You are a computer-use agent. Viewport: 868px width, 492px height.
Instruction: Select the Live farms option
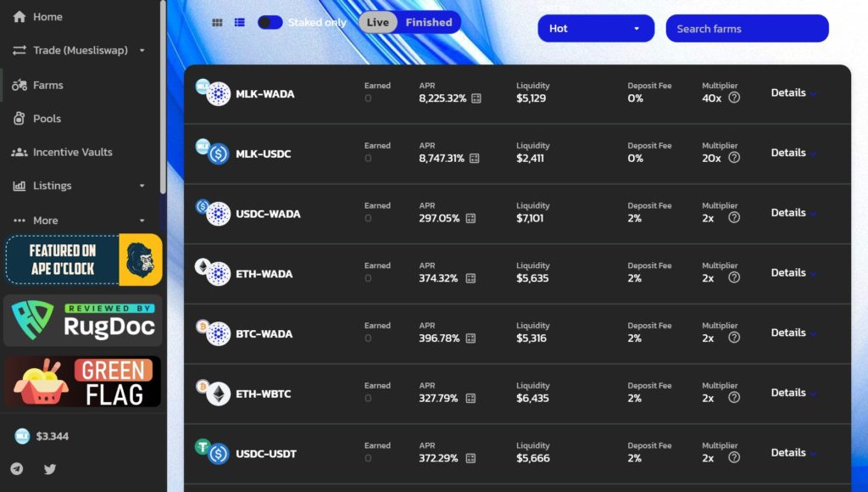(x=377, y=22)
